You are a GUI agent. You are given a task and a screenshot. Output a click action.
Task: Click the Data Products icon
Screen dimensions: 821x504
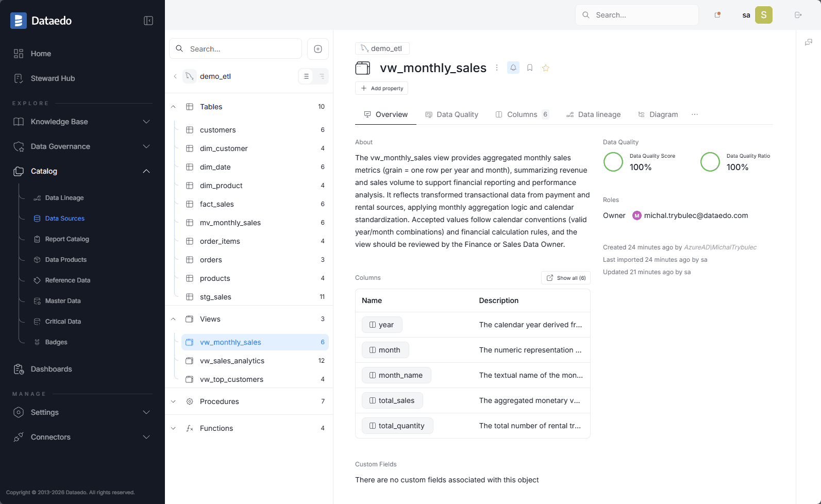pos(37,260)
